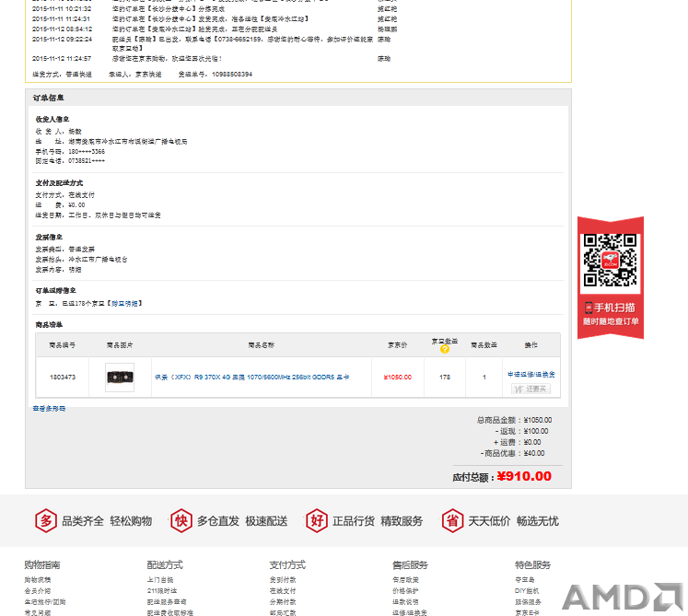Click the 2015-11-11 11:24:31 tracking timestamp

point(61,18)
